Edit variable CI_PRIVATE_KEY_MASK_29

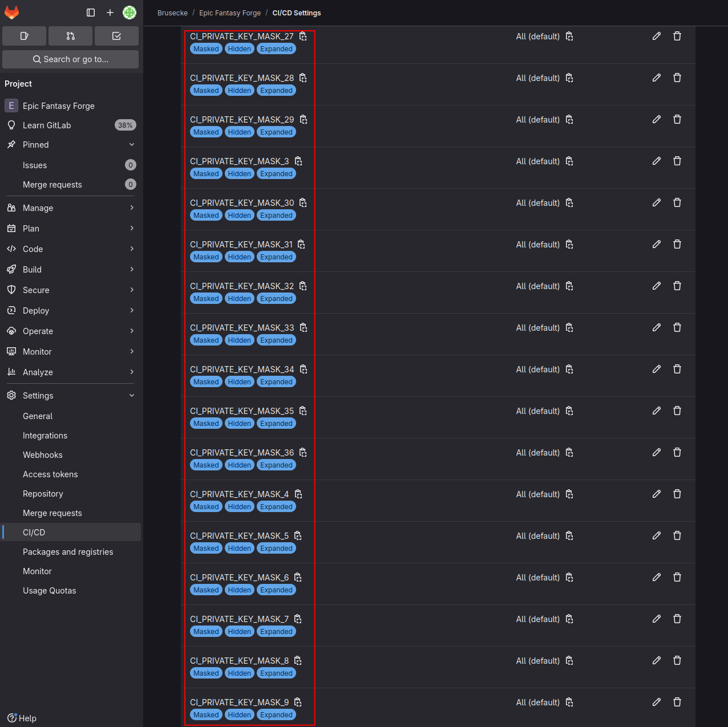[657, 119]
